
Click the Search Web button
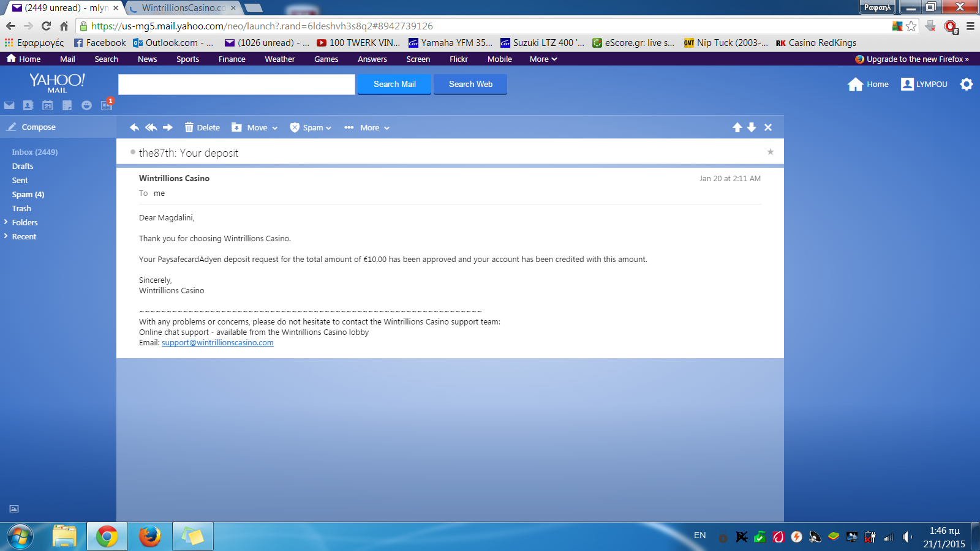(x=470, y=84)
